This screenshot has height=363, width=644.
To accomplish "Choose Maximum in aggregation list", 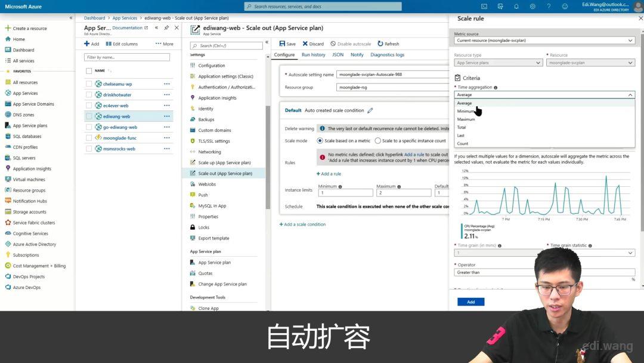I will click(544, 119).
